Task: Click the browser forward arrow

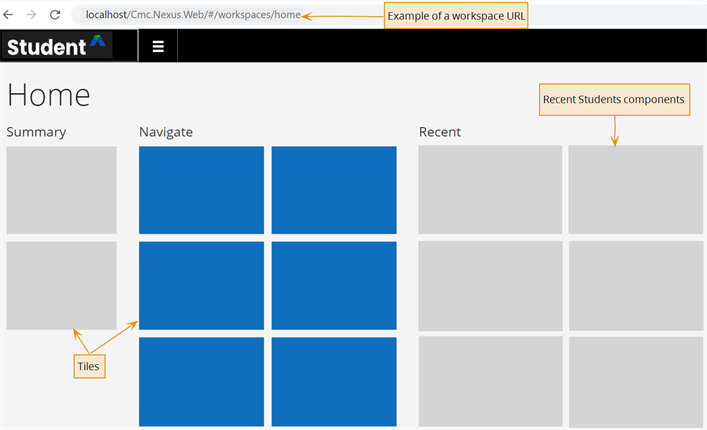Action: point(31,15)
